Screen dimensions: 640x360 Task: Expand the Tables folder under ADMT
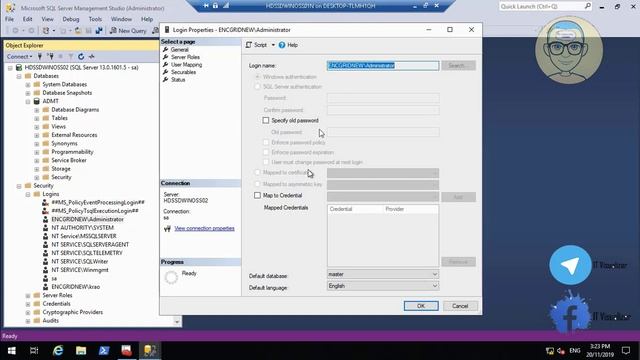[x=37, y=118]
